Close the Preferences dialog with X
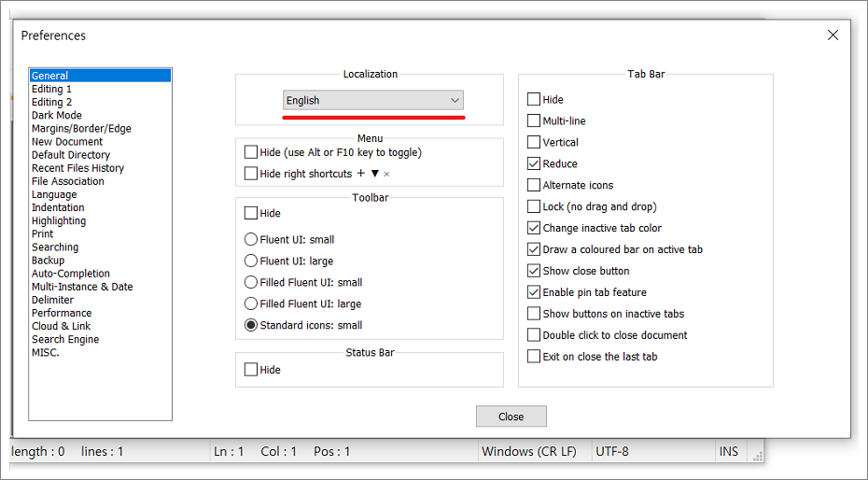The image size is (868, 480). 833,35
